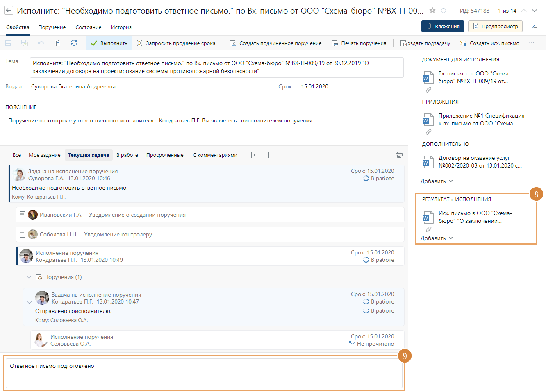Image resolution: width=546 pixels, height=392 pixels.
Task: Select the Просроченные filter
Action: click(x=165, y=155)
